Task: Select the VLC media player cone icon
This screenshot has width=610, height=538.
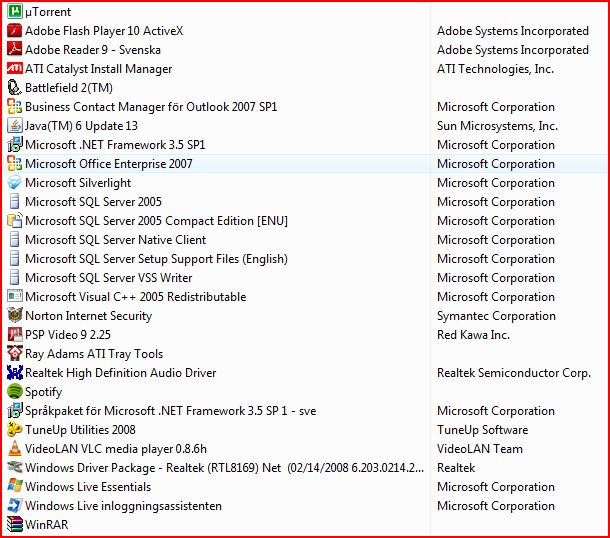Action: pos(14,449)
